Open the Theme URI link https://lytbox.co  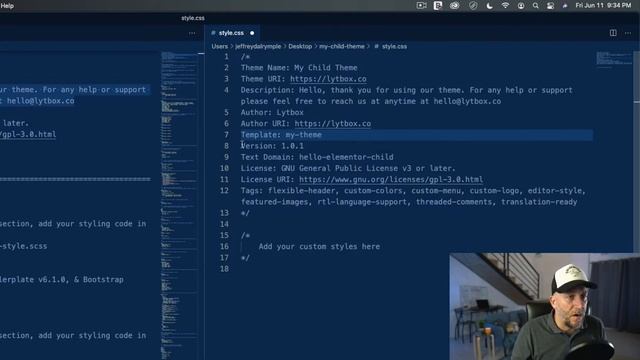[x=328, y=79]
